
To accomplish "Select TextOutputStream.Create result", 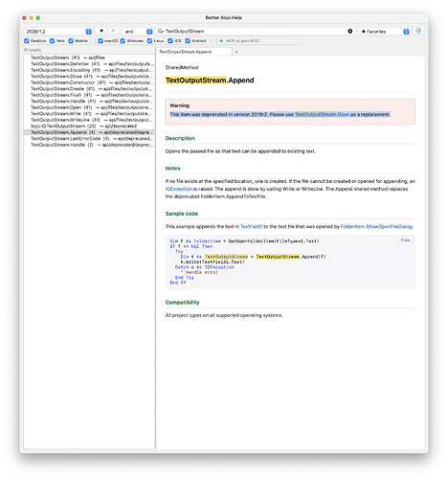I will [89, 89].
